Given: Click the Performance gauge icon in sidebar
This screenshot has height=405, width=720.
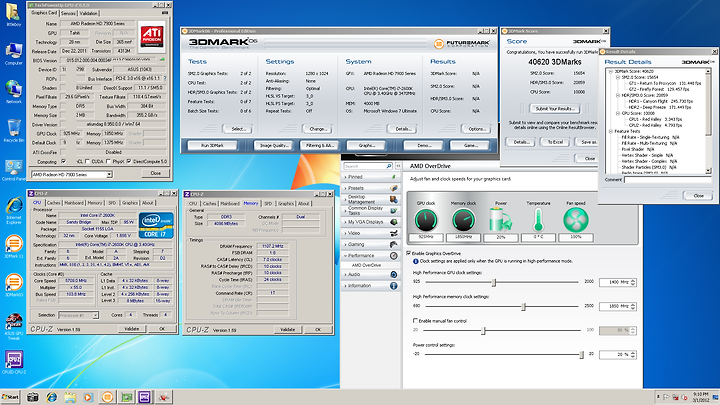Looking at the screenshot, I should tap(394, 256).
